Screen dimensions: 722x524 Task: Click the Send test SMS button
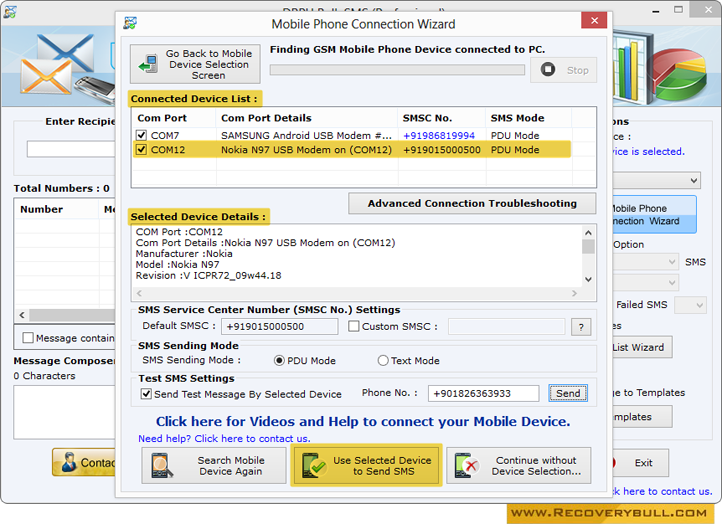point(568,393)
